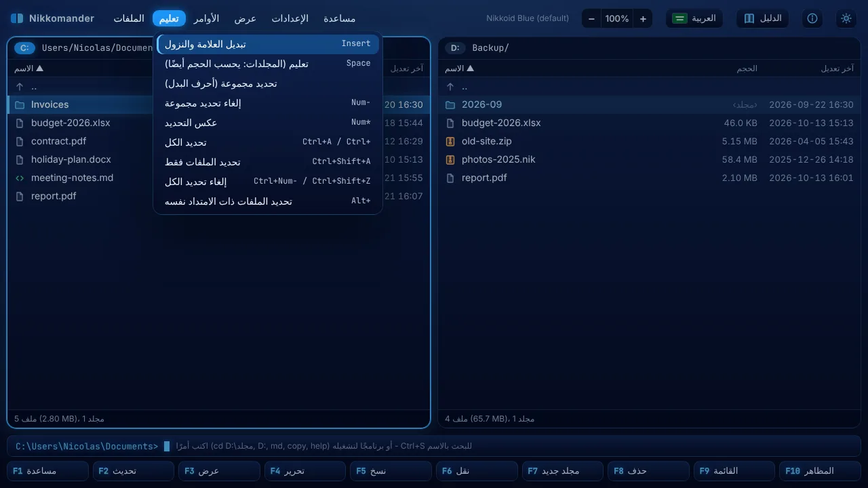Increase zoom with plus button

click(x=643, y=19)
